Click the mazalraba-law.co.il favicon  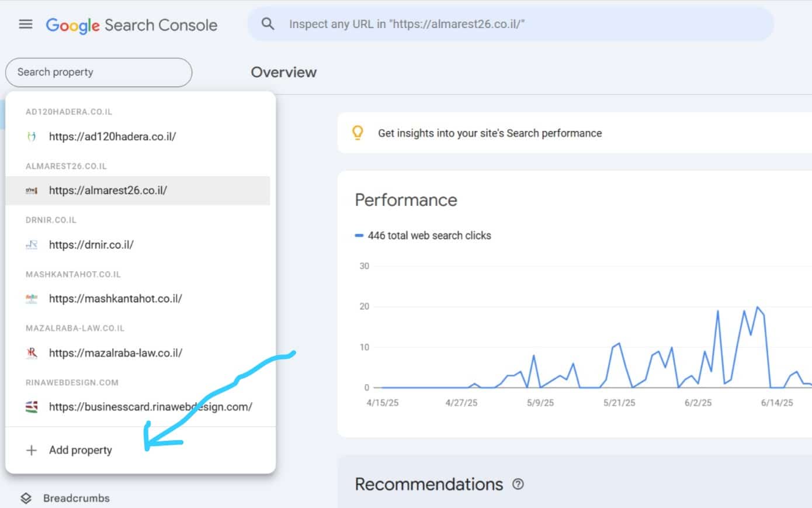pyautogui.click(x=32, y=353)
